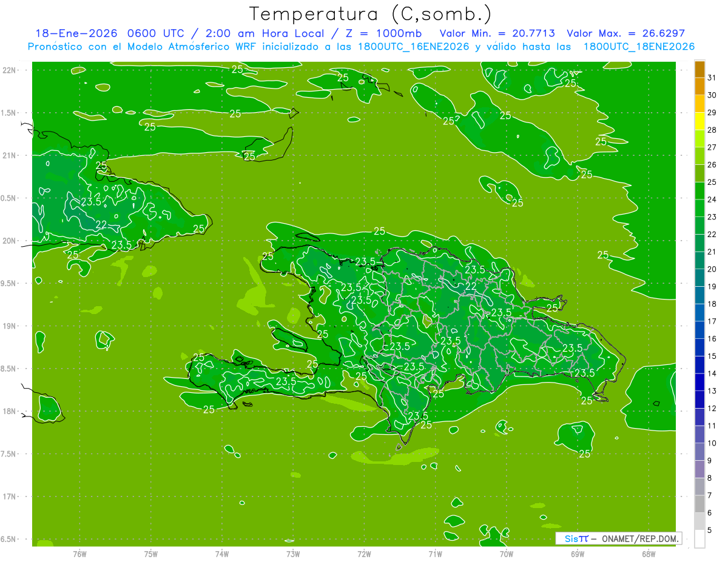The width and height of the screenshot is (728, 562).
Task: Click the "1800UTC_16ENE2026" initialization time text
Action: [x=411, y=47]
